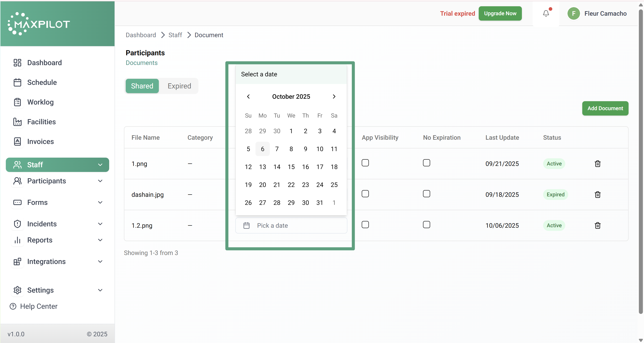The width and height of the screenshot is (644, 343).
Task: Open the Help Center
Action: [38, 306]
